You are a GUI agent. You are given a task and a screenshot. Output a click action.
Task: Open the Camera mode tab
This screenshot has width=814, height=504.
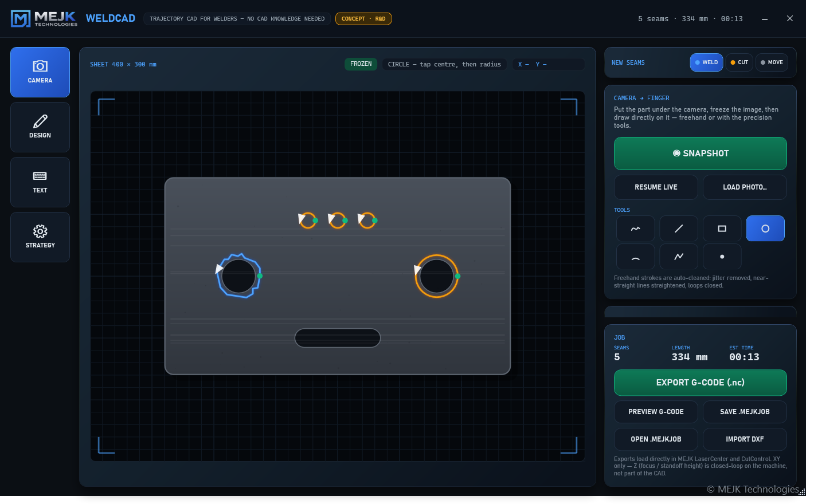coord(40,72)
